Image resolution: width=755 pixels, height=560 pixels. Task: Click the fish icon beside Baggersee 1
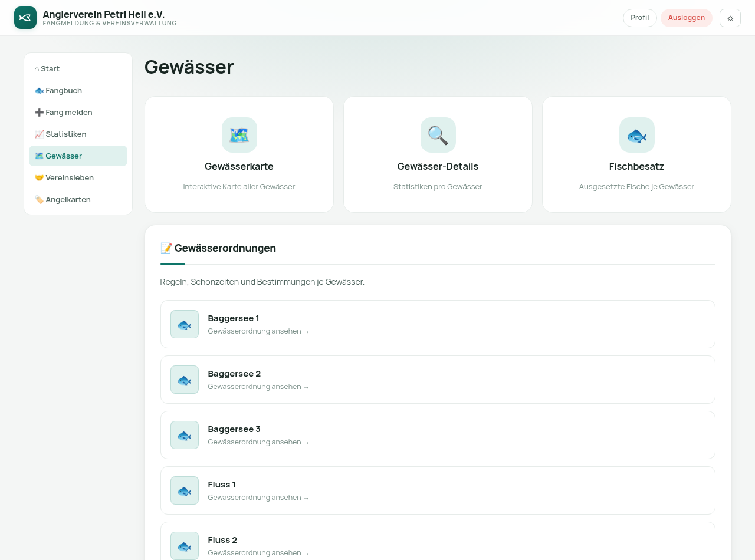coord(185,324)
